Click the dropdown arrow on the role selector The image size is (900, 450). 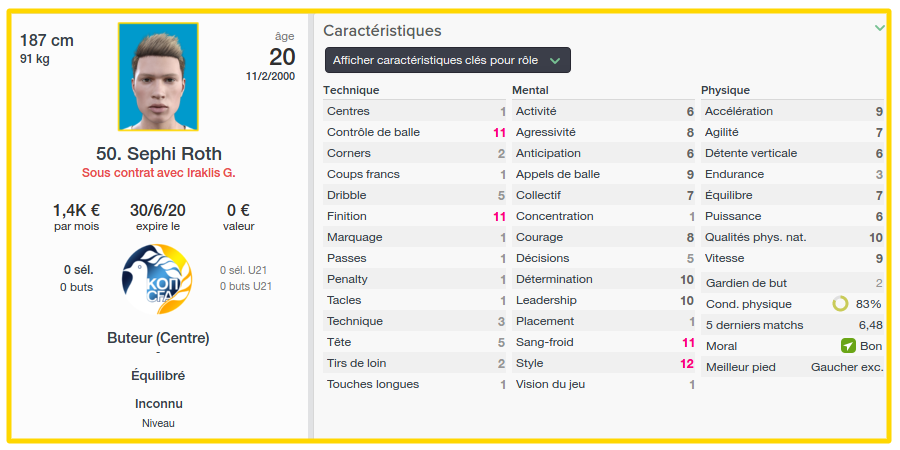pos(554,60)
